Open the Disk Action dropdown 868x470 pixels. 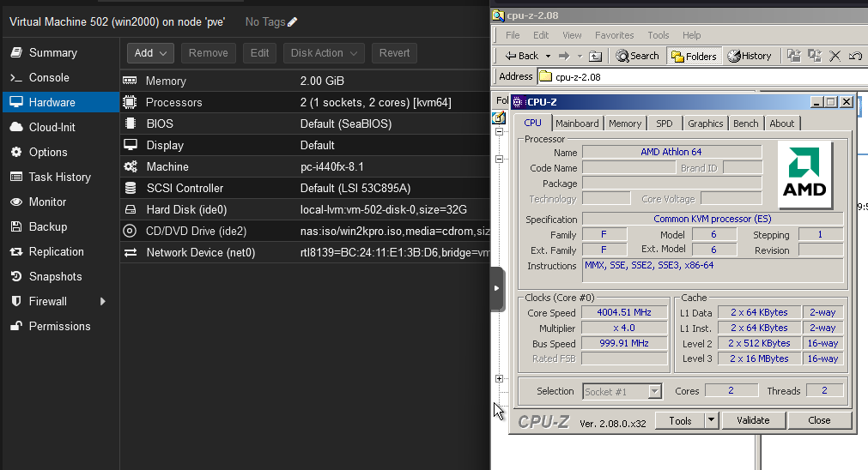coord(324,53)
